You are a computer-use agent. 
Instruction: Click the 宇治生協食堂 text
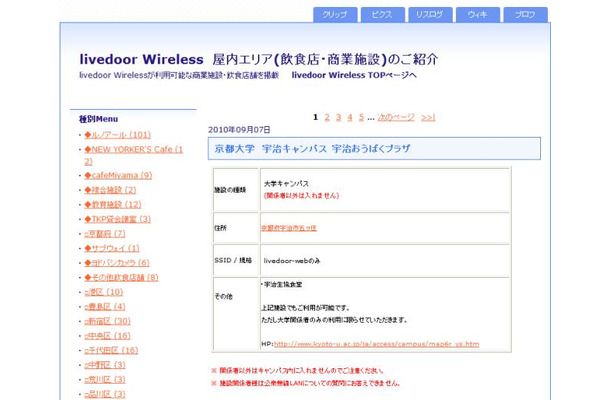tap(282, 284)
